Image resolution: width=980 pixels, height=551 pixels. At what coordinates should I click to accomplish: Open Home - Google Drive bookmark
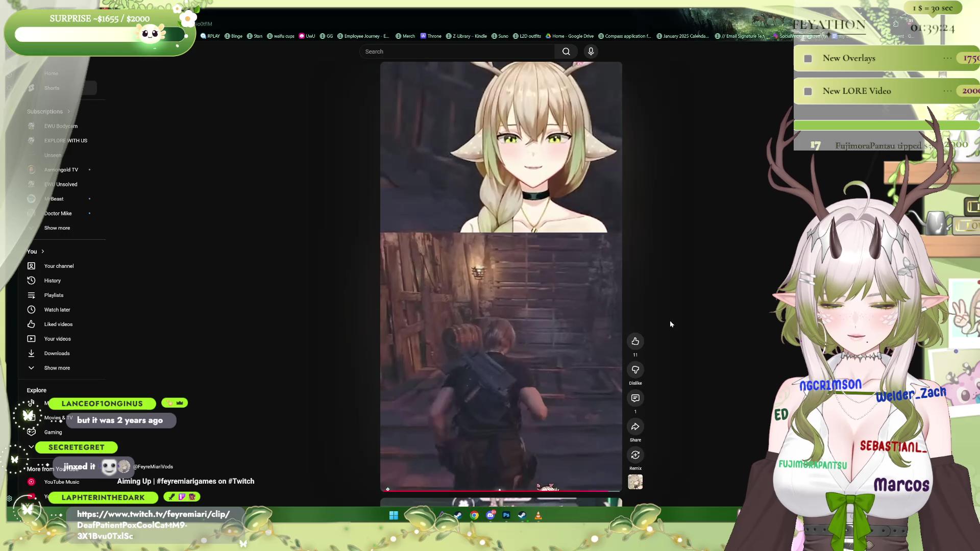click(x=570, y=36)
